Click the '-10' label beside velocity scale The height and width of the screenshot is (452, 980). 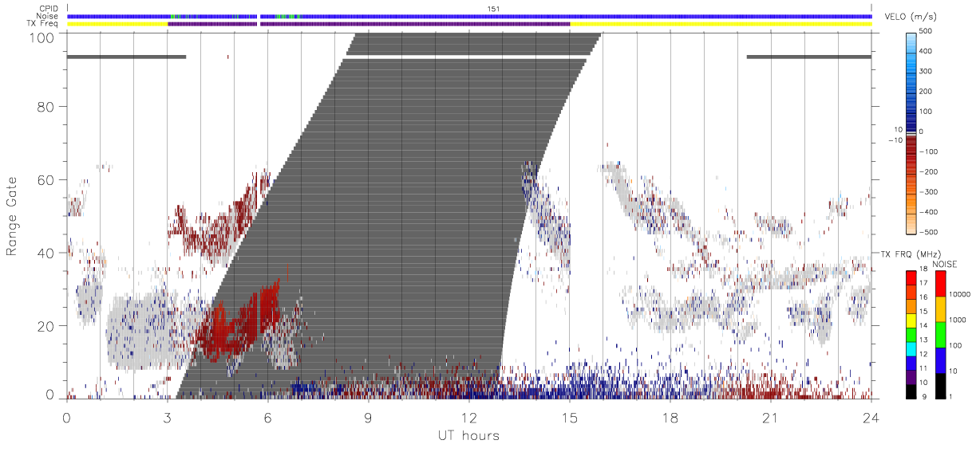coord(894,140)
